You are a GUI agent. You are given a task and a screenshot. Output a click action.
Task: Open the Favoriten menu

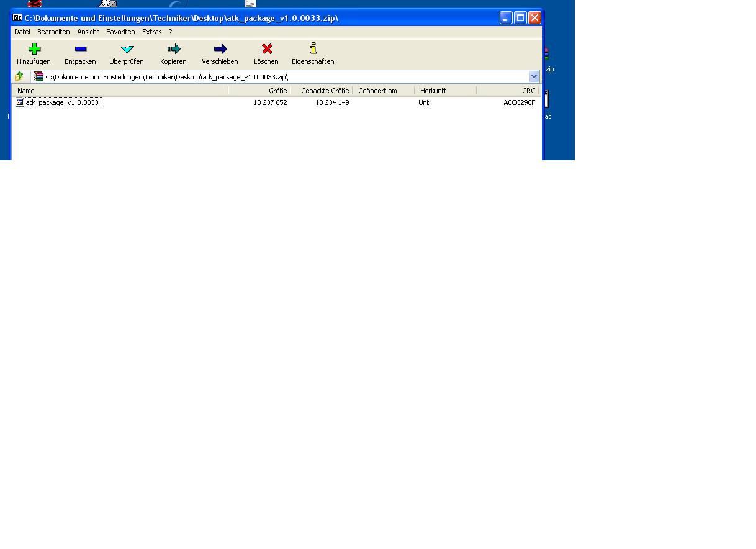pos(120,32)
